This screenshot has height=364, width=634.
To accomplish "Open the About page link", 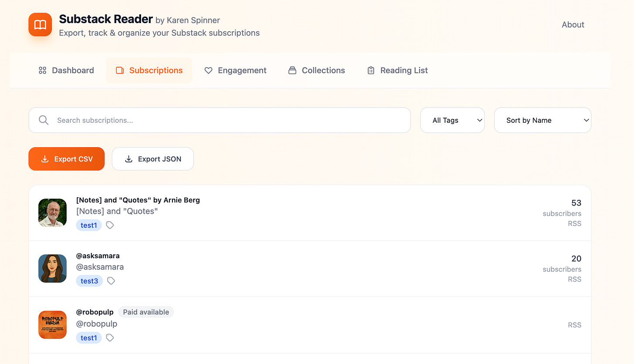I will (573, 25).
